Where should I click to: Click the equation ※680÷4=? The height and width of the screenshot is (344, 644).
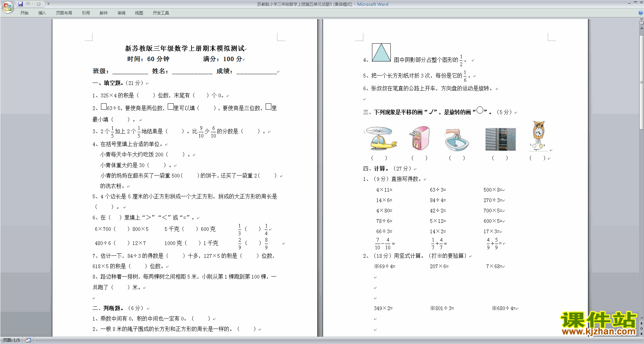click(x=504, y=308)
